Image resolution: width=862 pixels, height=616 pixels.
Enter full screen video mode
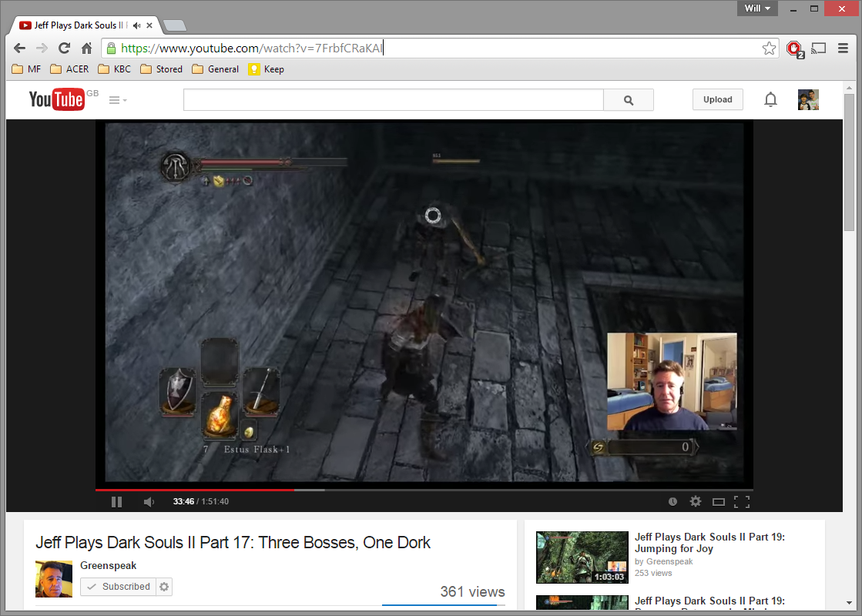[x=742, y=502]
